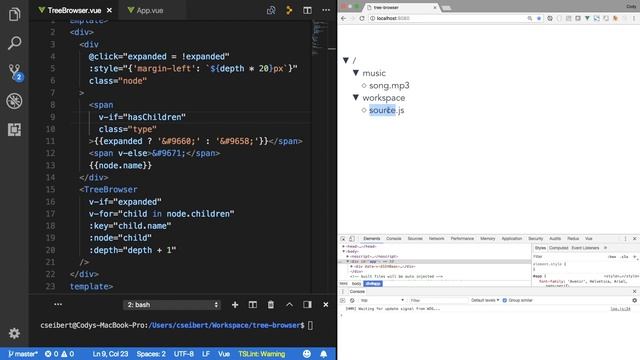Expand the head element in the DOM tree
This screenshot has width=640, height=360.
(343, 247)
